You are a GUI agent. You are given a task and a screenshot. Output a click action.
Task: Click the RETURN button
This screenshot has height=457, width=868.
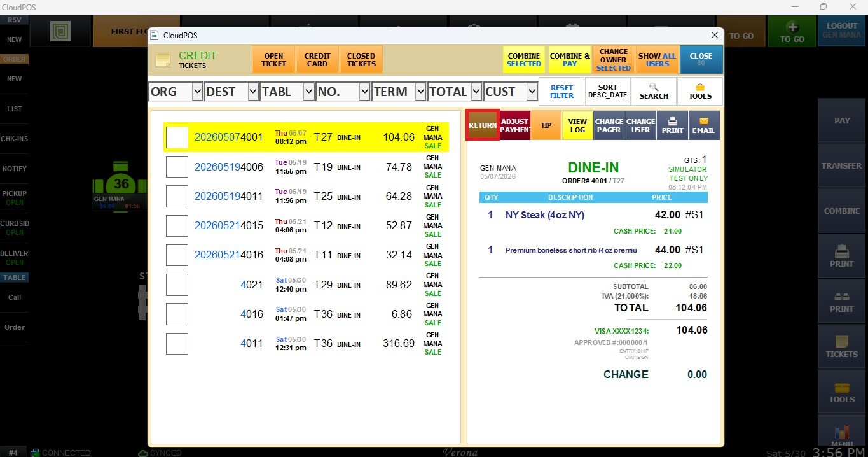point(483,125)
